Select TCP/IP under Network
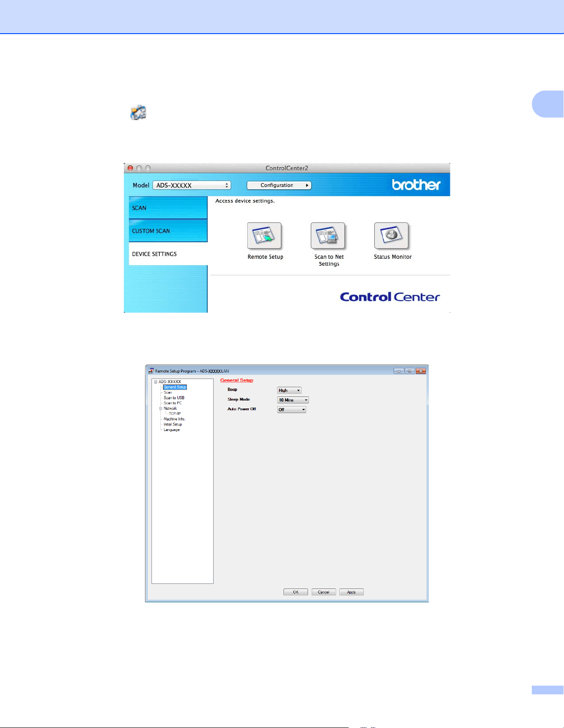 click(174, 414)
